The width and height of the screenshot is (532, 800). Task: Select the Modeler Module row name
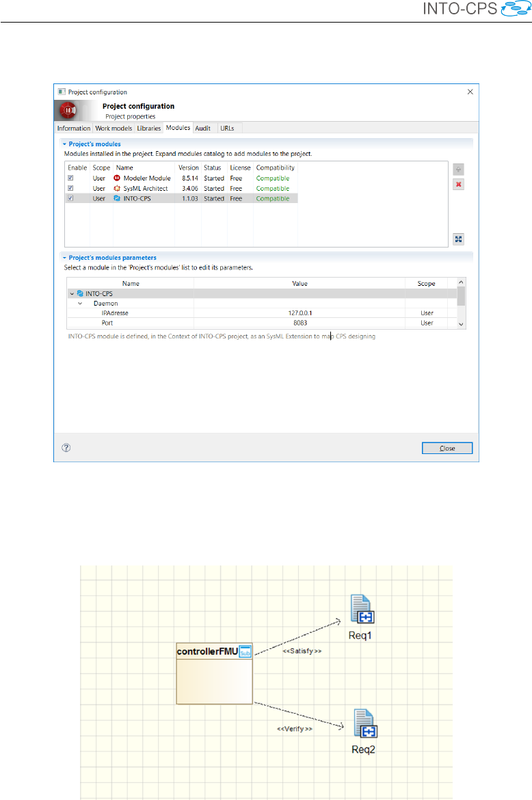147,178
